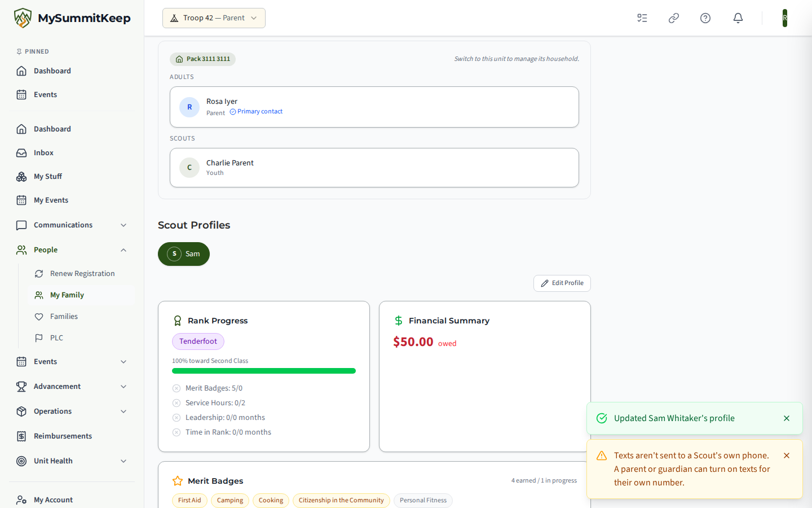Click the Tenderfoot rank badge
812x508 pixels.
(198, 341)
